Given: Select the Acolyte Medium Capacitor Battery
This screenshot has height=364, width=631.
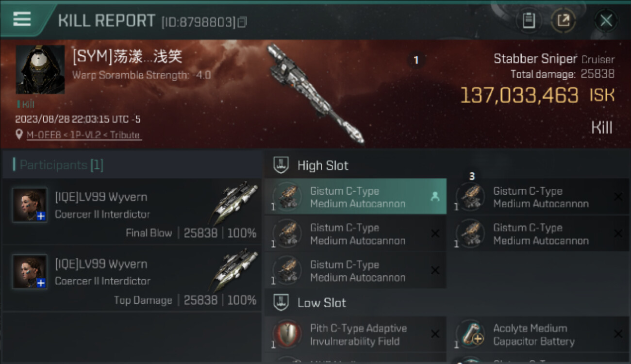Looking at the screenshot, I should (x=539, y=334).
